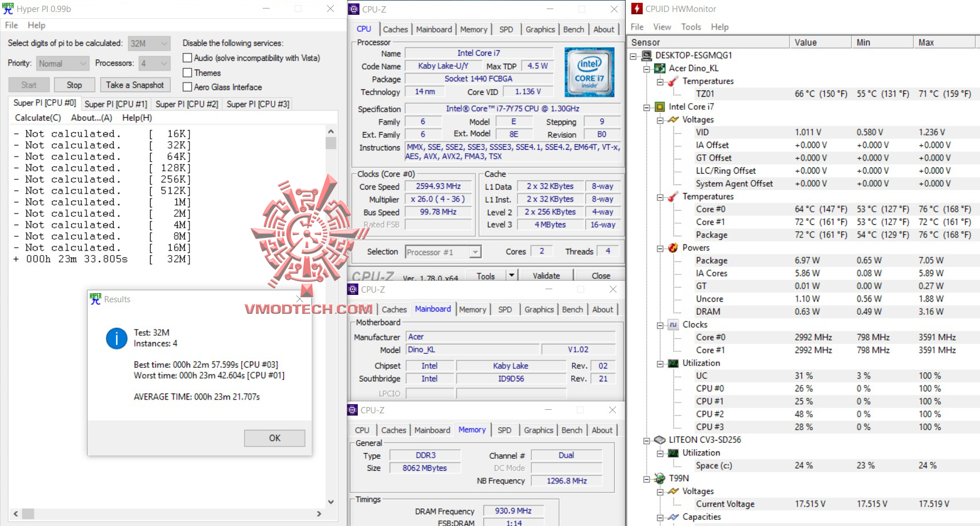980x526 pixels.
Task: Open the Selection dropdown showing Processor #1
Action: pos(443,252)
